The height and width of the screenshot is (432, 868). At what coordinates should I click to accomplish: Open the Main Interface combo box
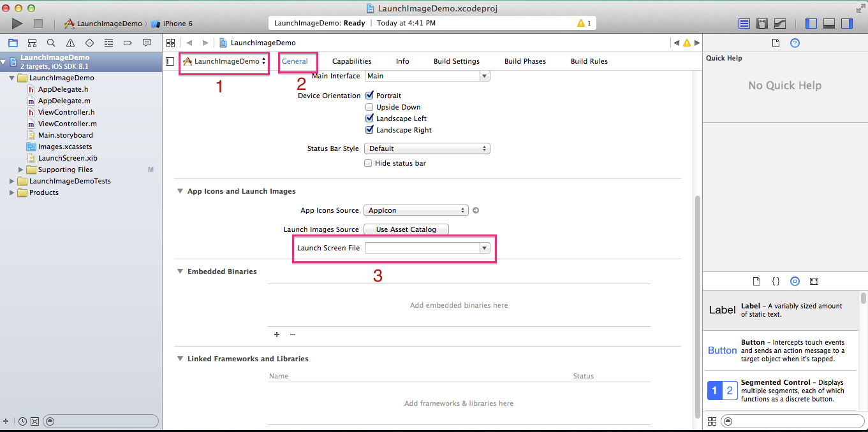tap(484, 76)
